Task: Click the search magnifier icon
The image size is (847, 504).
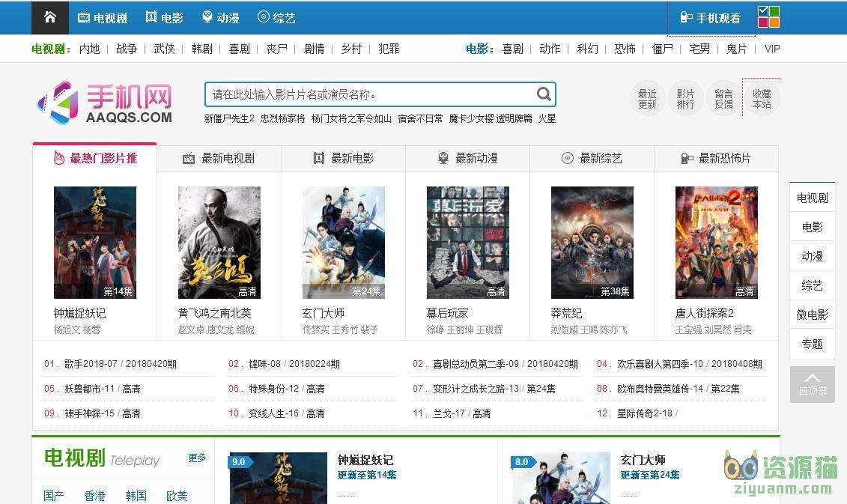Action: 544,94
